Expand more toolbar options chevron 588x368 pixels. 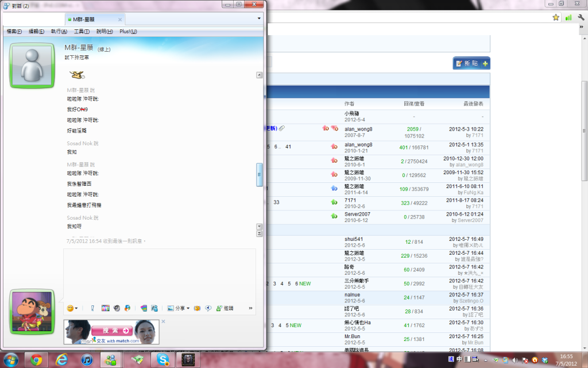250,308
